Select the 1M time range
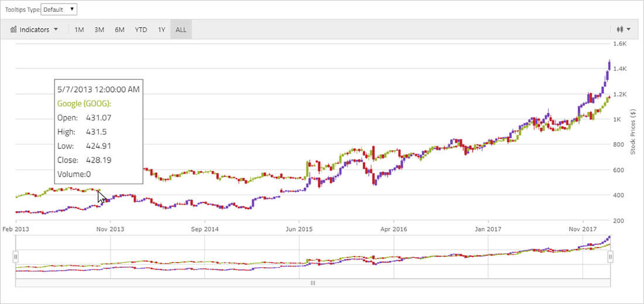The image size is (644, 304). 79,30
